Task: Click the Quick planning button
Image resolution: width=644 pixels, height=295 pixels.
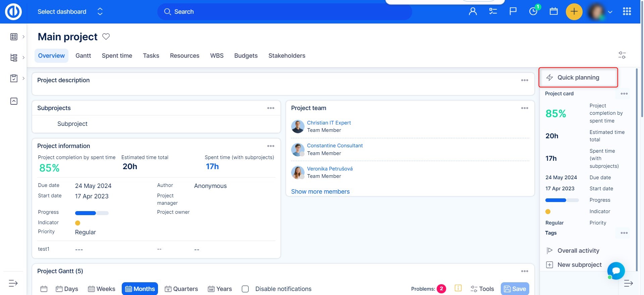Action: (x=578, y=78)
